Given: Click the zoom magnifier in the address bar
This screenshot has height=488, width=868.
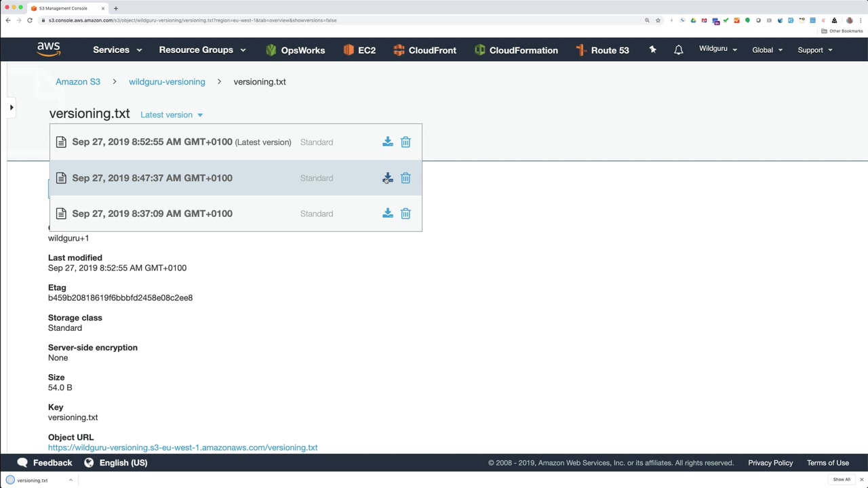Looking at the screenshot, I should (x=647, y=20).
